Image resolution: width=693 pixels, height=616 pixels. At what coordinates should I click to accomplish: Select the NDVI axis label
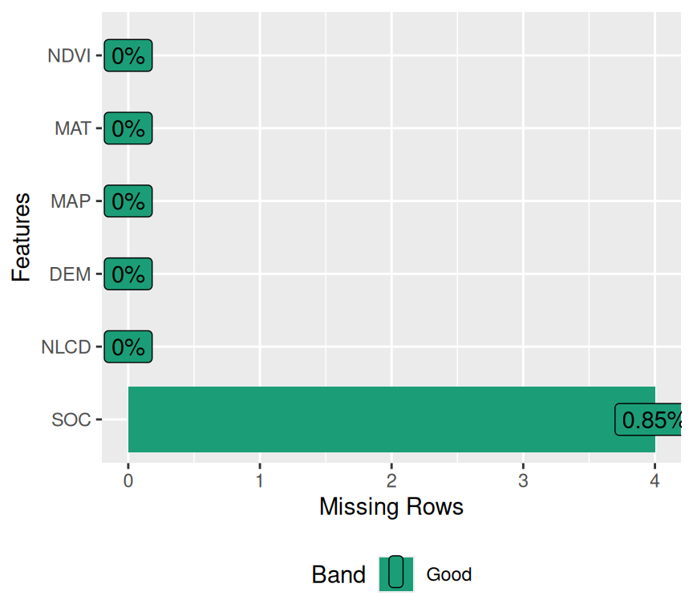pos(69,56)
